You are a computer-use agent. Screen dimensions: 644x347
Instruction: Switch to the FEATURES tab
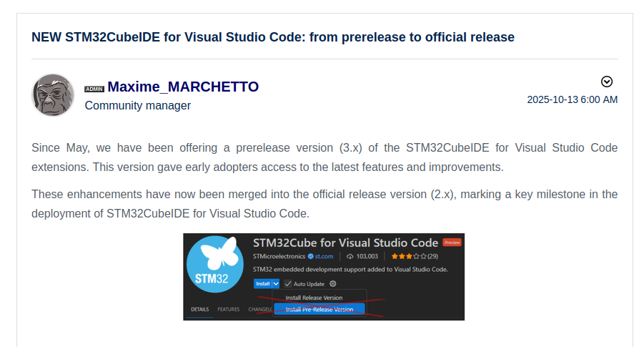click(229, 310)
